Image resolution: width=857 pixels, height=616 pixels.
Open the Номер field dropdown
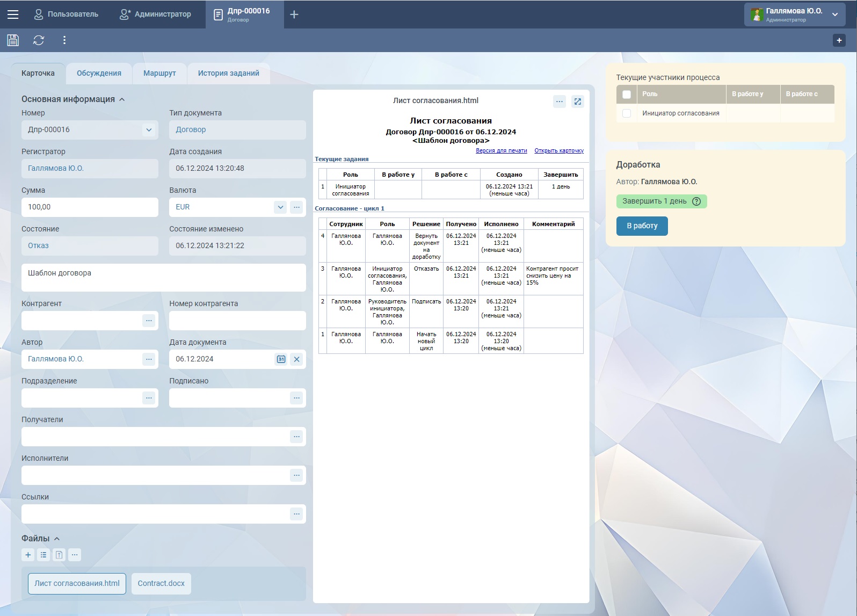[x=149, y=130]
